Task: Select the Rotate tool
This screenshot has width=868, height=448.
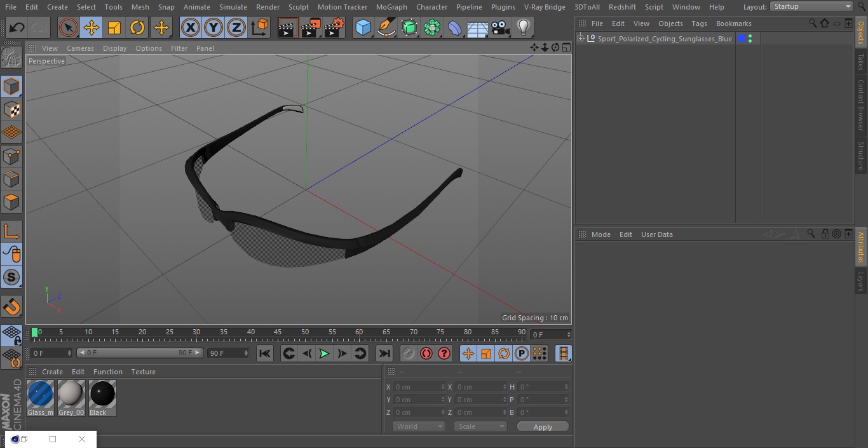Action: 137,27
